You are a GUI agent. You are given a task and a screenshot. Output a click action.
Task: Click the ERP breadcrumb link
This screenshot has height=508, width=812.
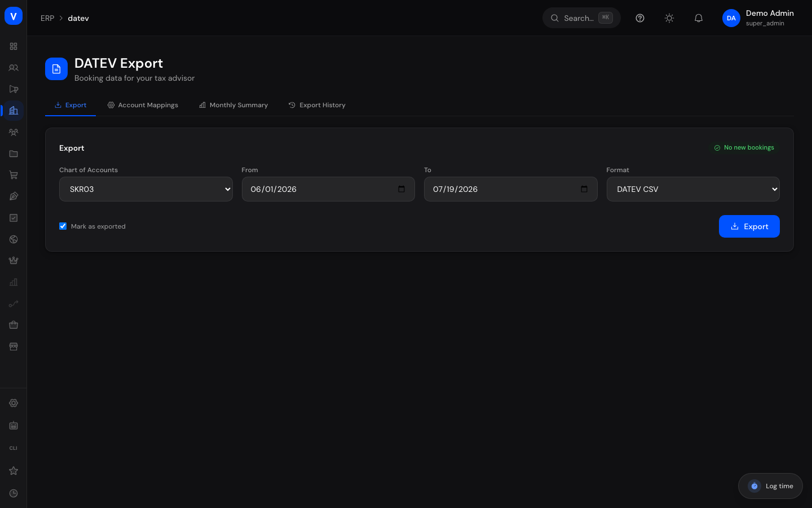47,18
